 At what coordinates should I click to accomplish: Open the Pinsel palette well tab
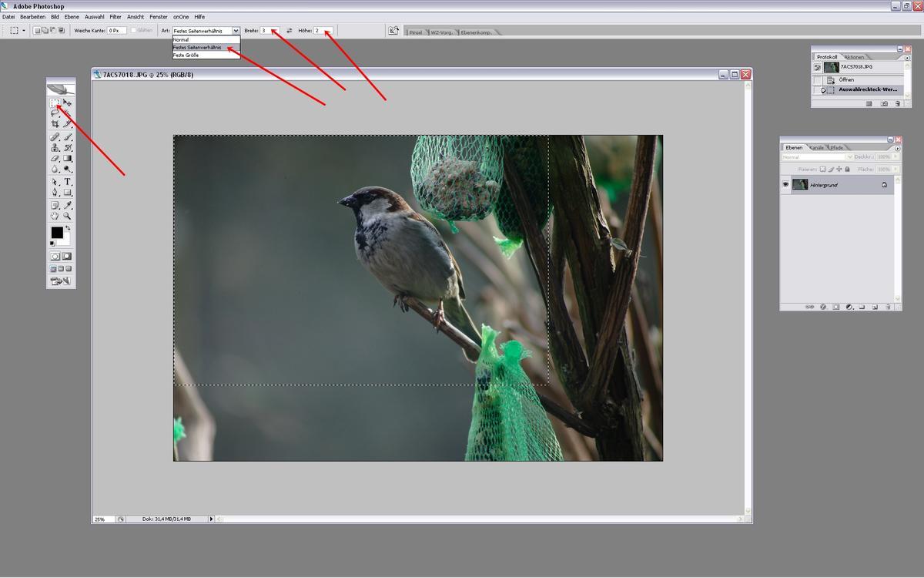(x=416, y=32)
